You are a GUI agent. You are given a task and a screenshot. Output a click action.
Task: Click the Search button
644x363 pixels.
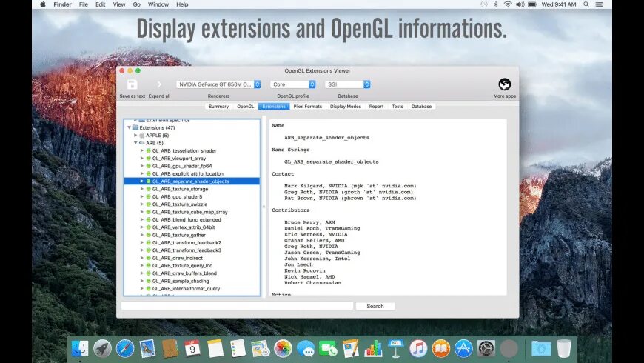375,306
